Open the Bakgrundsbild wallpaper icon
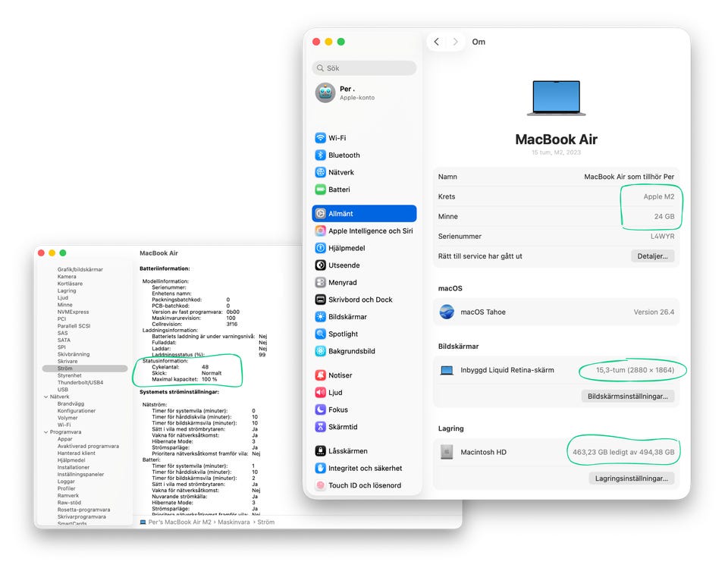The height and width of the screenshot is (571, 728). [x=320, y=351]
